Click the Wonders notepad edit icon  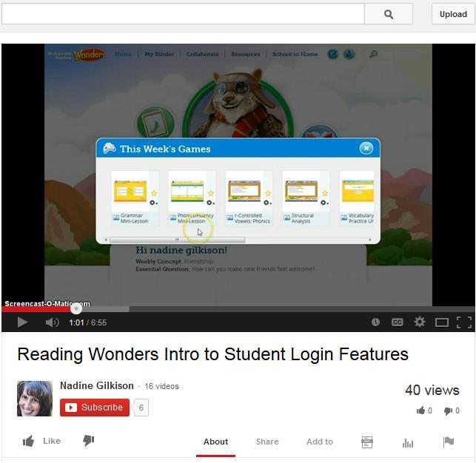click(x=332, y=54)
